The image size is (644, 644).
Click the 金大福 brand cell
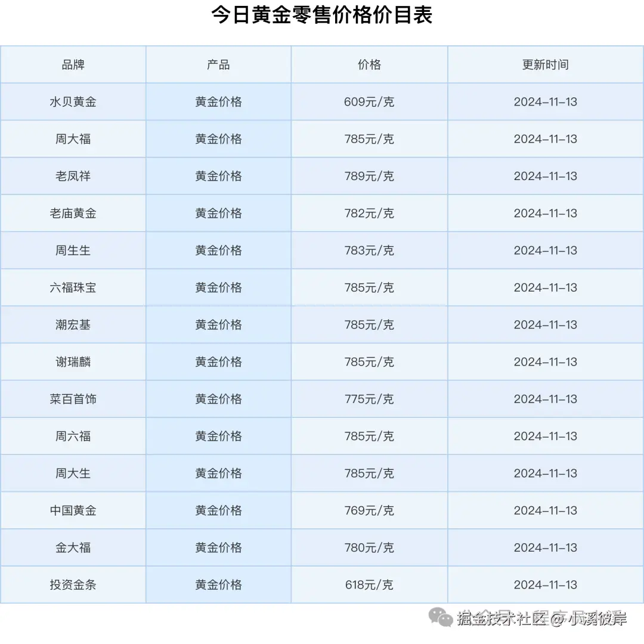[73, 547]
